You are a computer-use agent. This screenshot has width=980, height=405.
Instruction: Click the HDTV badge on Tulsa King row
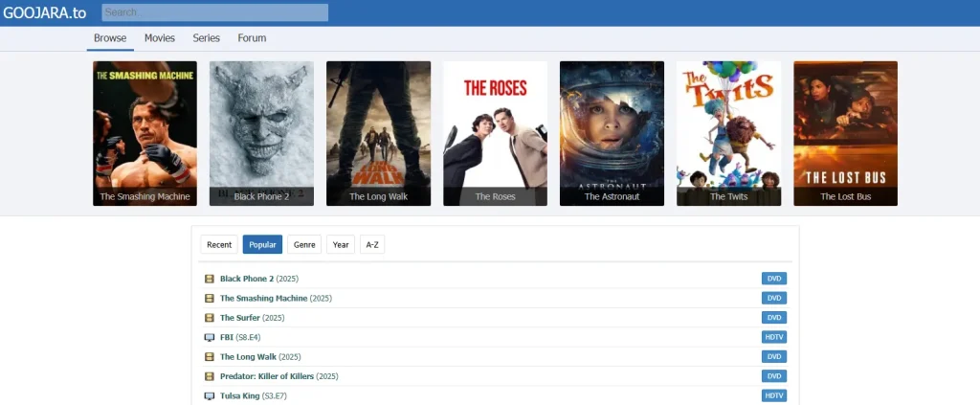click(773, 396)
